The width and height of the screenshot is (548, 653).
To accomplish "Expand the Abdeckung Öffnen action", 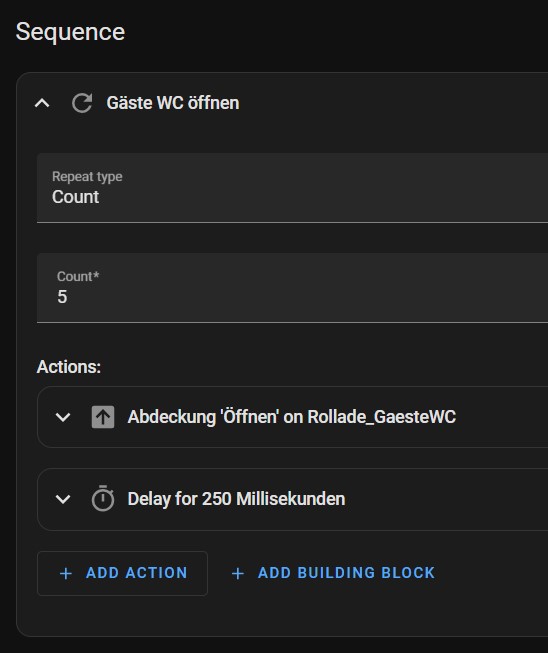I will click(x=63, y=417).
